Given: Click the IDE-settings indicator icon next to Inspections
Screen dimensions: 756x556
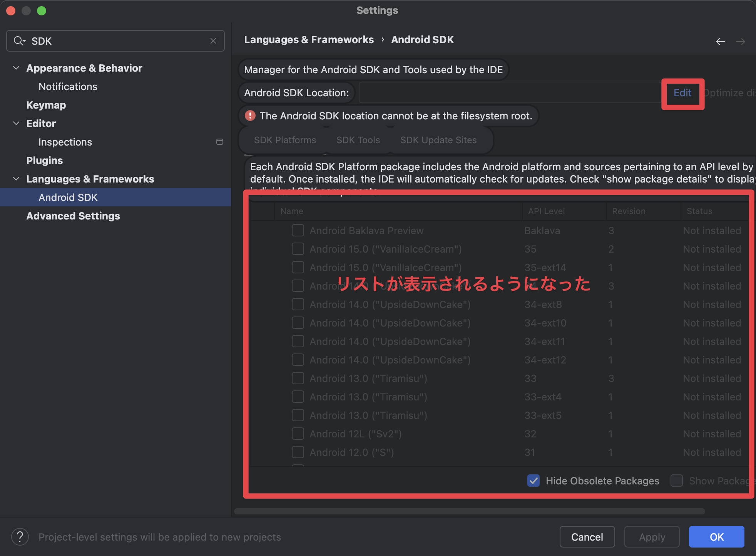Looking at the screenshot, I should [x=220, y=141].
